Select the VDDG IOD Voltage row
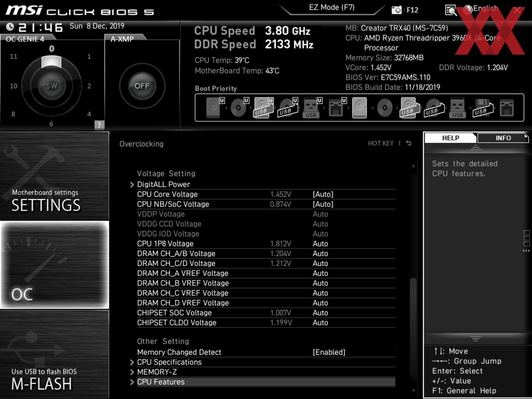Image resolution: width=532 pixels, height=399 pixels. (x=266, y=234)
